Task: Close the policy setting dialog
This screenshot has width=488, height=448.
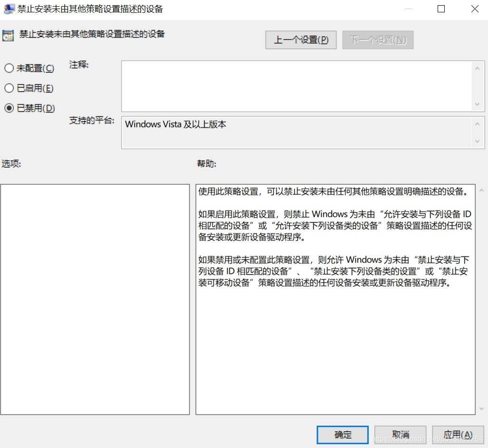Action: tap(474, 9)
